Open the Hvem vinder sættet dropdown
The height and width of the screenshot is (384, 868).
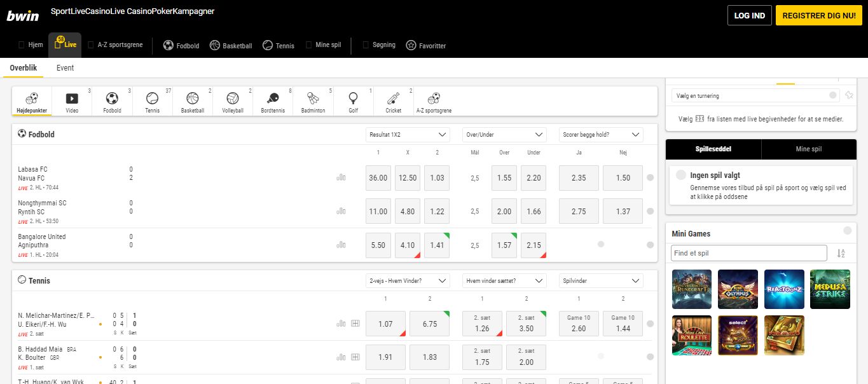click(x=504, y=281)
